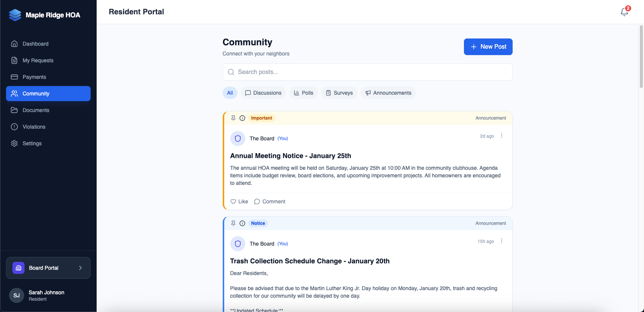
Task: Click the Board shield avatar on Annual Meeting post
Action: [x=238, y=138]
